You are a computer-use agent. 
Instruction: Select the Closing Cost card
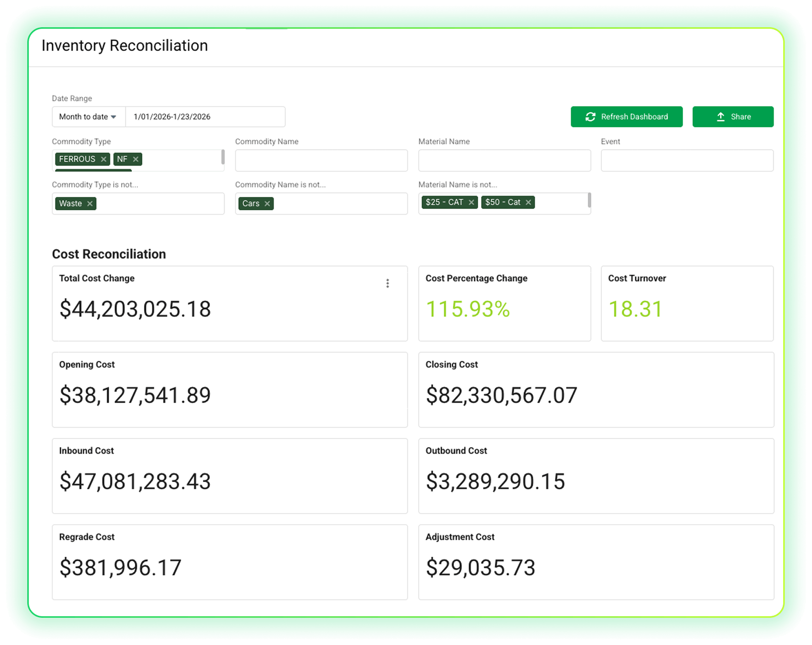tap(596, 390)
